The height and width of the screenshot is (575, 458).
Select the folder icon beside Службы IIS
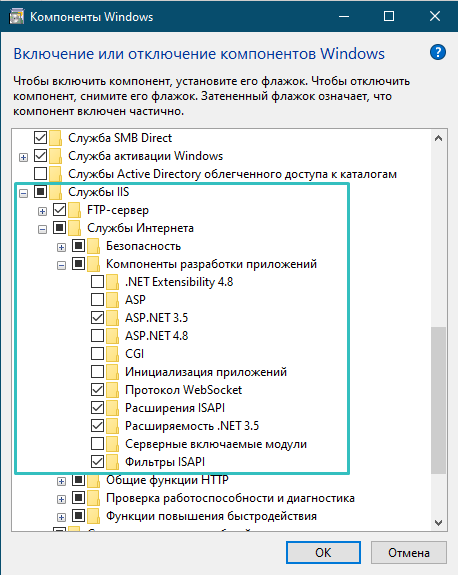pos(55,192)
